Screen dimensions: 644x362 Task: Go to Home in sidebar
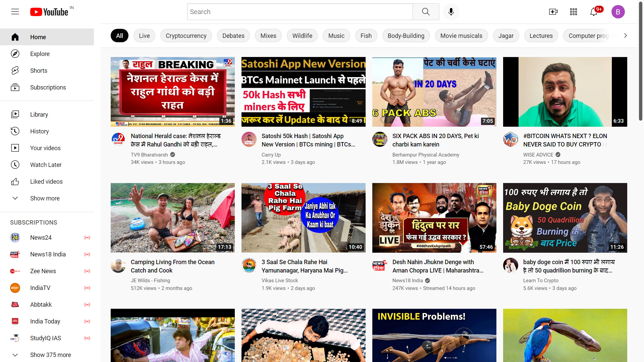click(47, 37)
